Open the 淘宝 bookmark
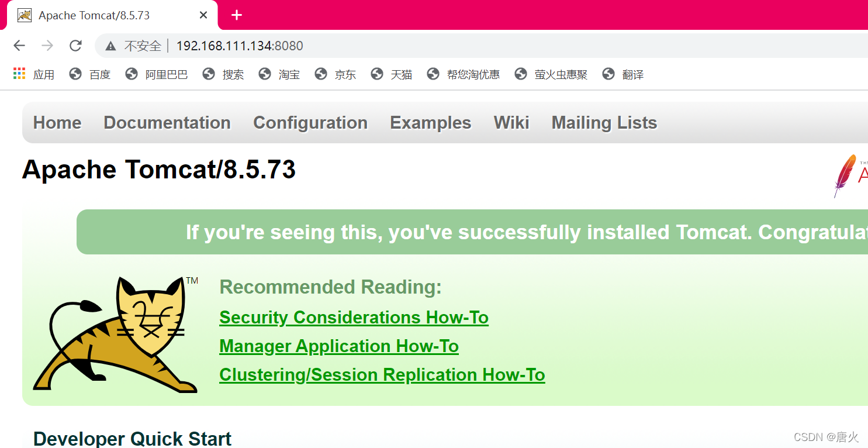 pyautogui.click(x=289, y=74)
